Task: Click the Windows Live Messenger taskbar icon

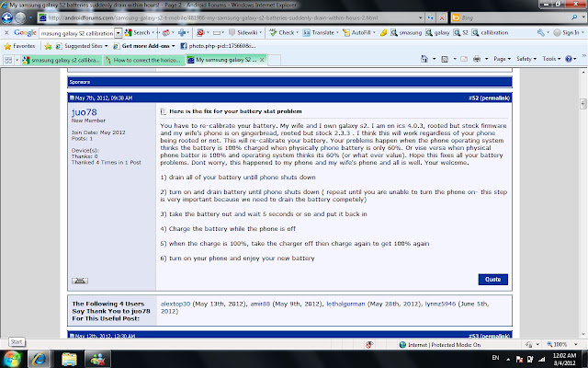Action: click(x=97, y=359)
